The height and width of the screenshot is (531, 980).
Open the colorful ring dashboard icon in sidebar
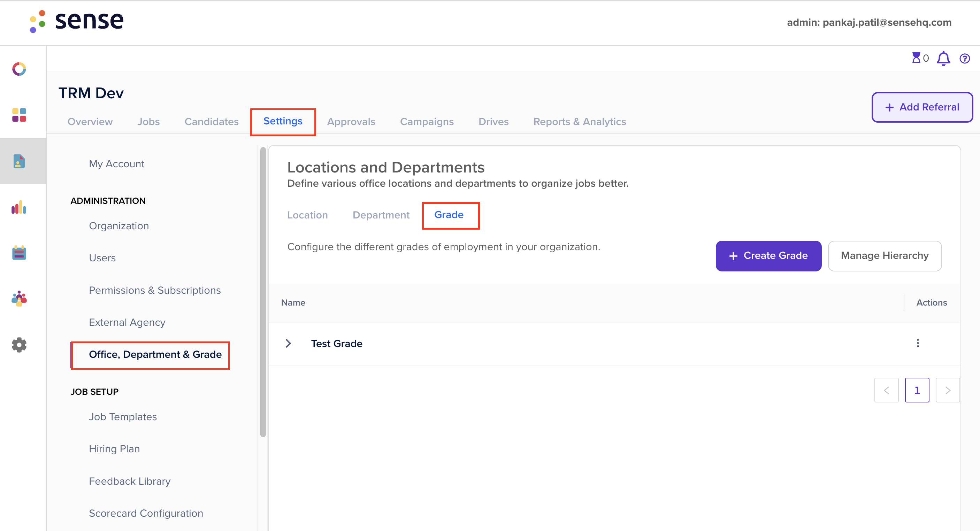click(x=19, y=69)
